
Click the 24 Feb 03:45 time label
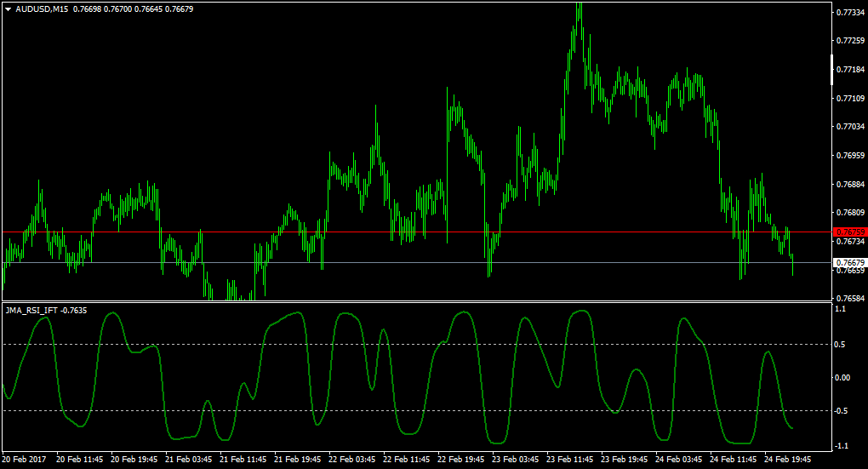(x=679, y=459)
